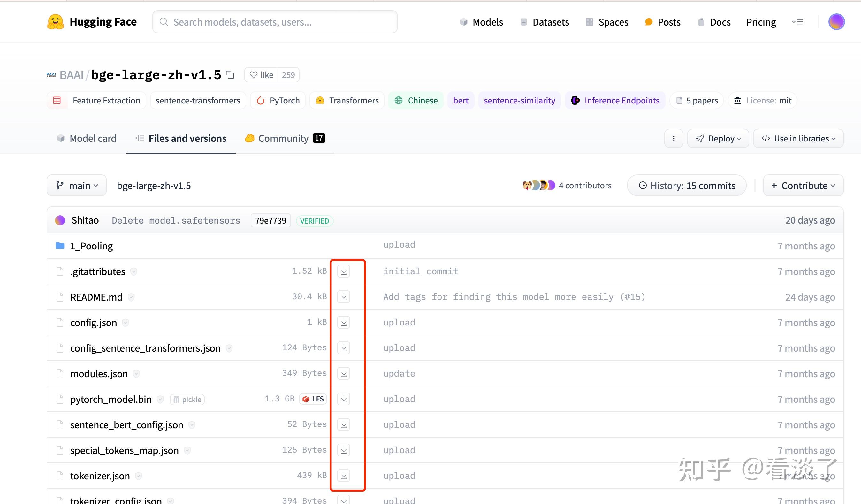Download the tokenizer.json file
Viewport: 861px width, 504px height.
(344, 475)
